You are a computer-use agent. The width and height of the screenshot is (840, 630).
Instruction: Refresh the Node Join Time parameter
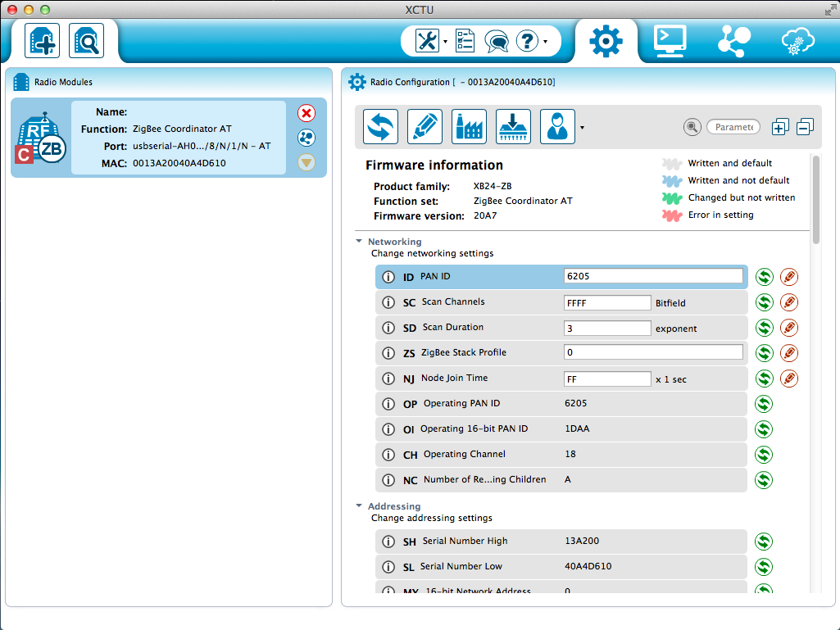tap(764, 378)
